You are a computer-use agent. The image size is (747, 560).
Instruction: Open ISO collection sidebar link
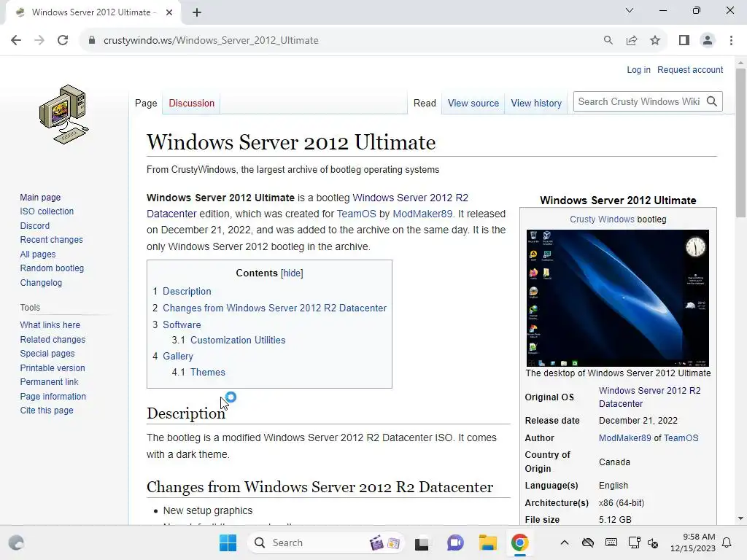click(x=47, y=211)
